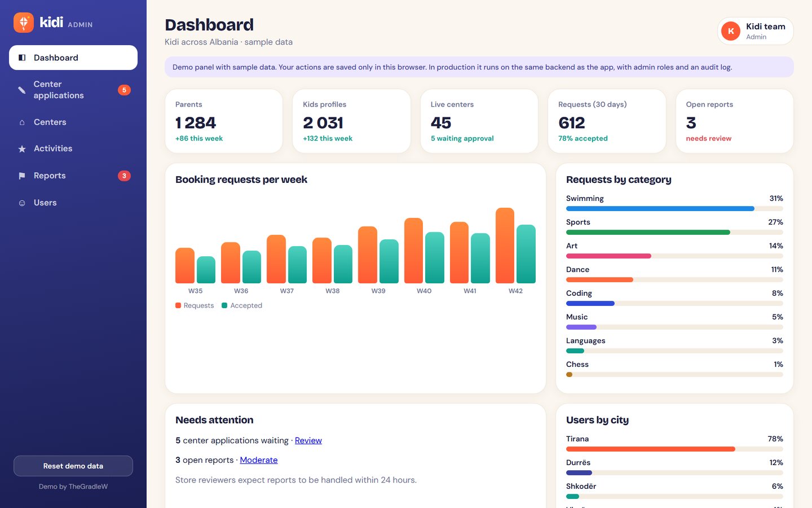Click the W39 orange requests bar

368,255
